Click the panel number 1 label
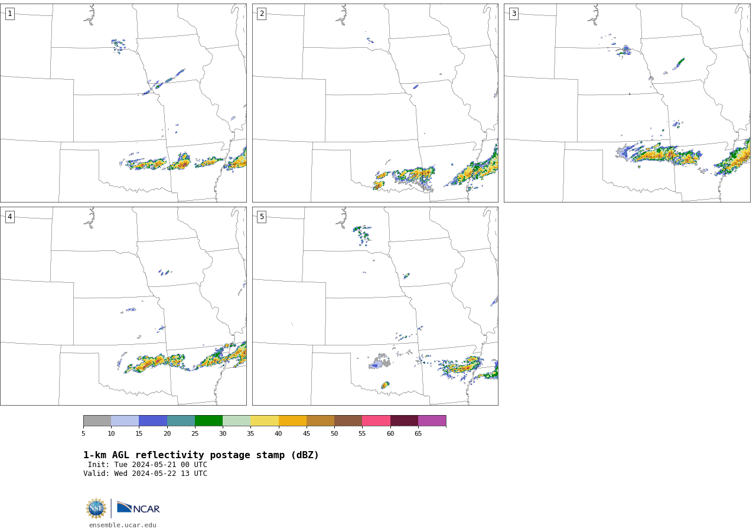The height and width of the screenshot is (532, 756). click(9, 14)
